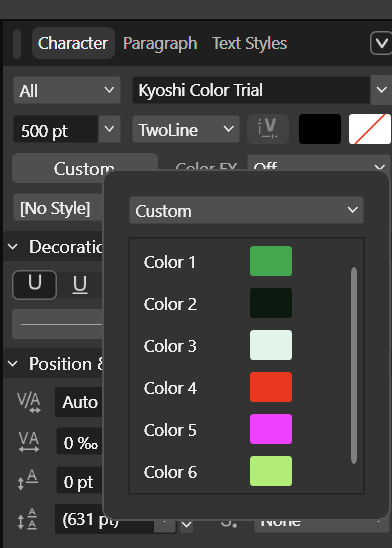Image resolution: width=392 pixels, height=548 pixels.
Task: Open the [No Style] character style dropdown
Action: (58, 208)
